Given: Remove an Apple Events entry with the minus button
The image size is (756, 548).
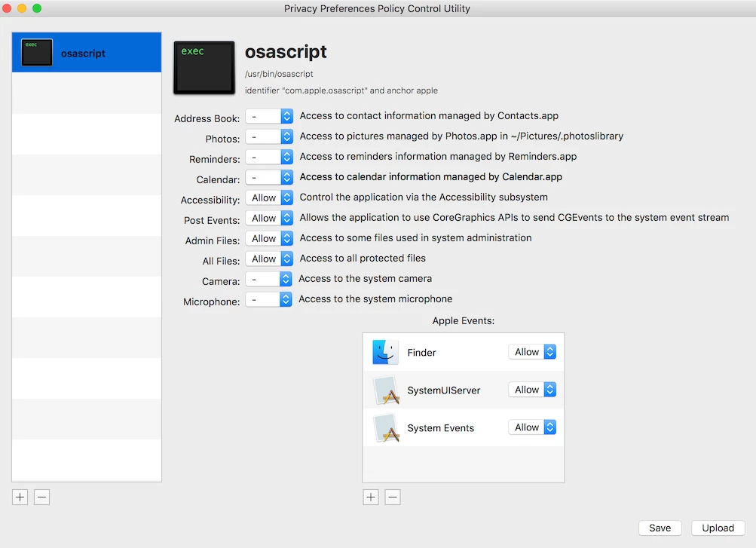Looking at the screenshot, I should pos(393,497).
